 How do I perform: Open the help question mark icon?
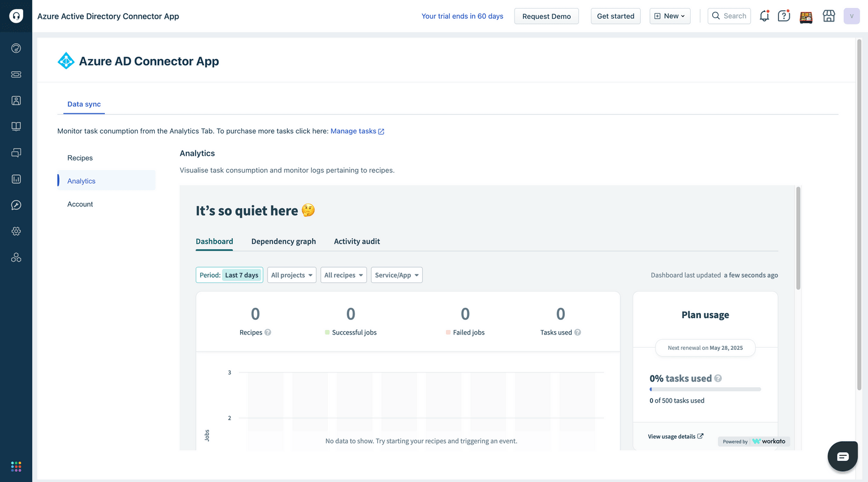[x=784, y=16]
